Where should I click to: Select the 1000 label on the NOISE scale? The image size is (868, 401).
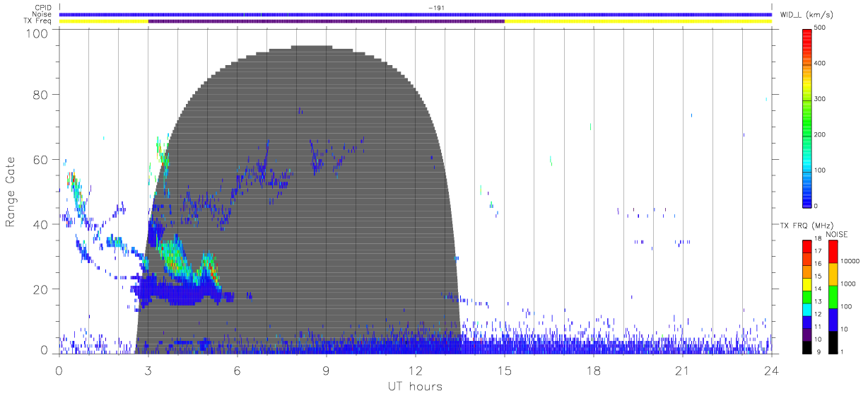point(848,284)
